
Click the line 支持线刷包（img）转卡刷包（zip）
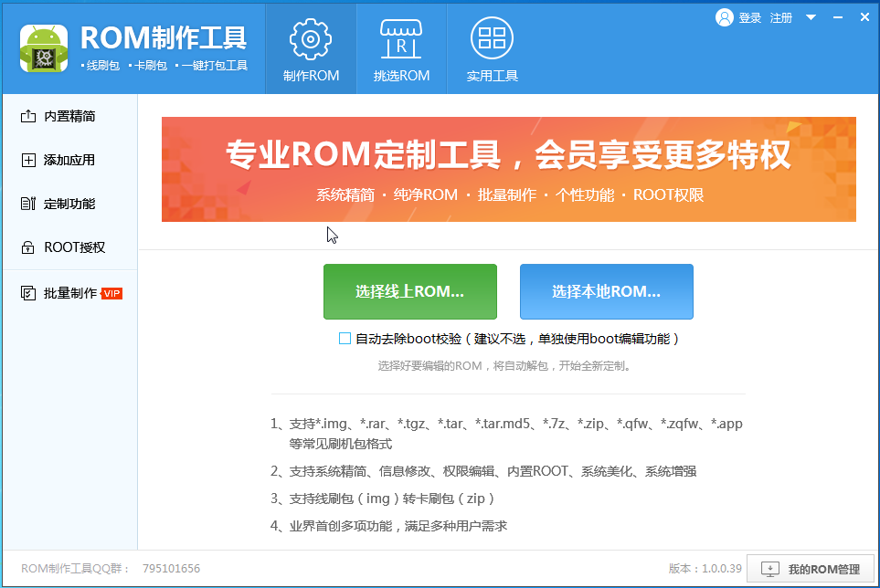383,499
